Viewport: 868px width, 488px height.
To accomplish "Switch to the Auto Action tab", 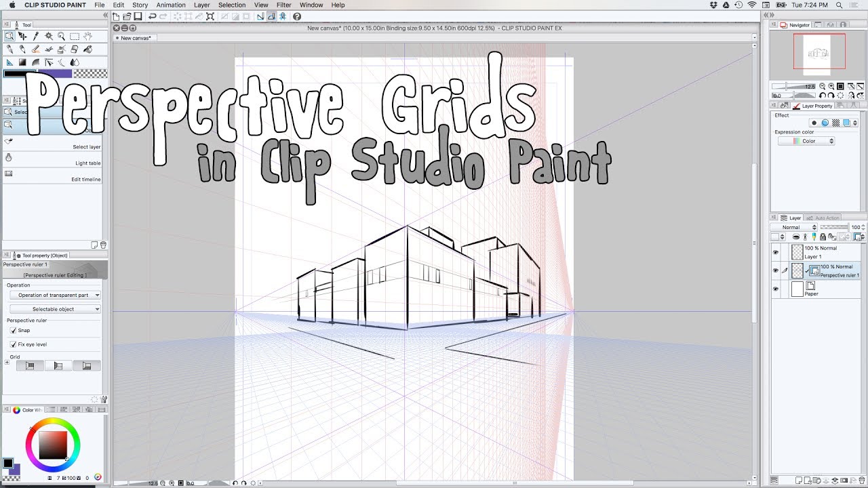I will [823, 218].
